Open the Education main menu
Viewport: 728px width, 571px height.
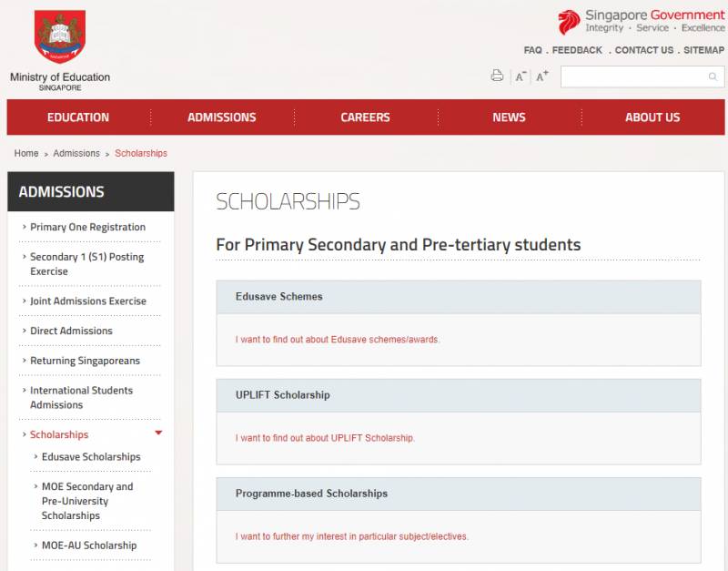coord(78,117)
